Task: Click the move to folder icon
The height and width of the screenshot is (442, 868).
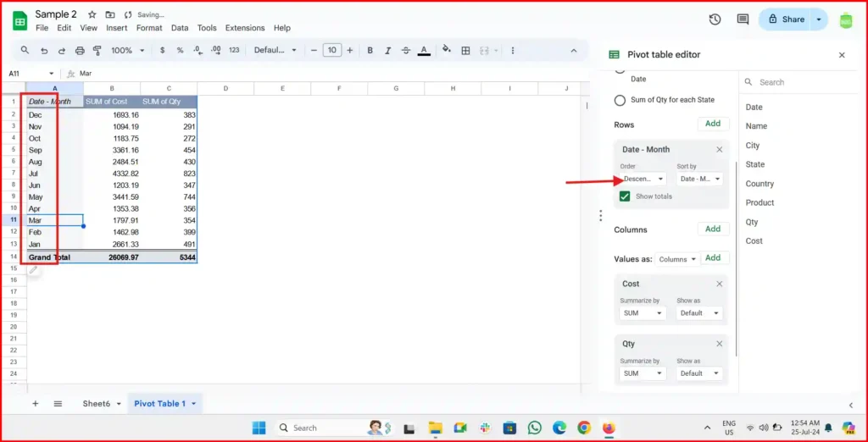Action: [x=110, y=14]
